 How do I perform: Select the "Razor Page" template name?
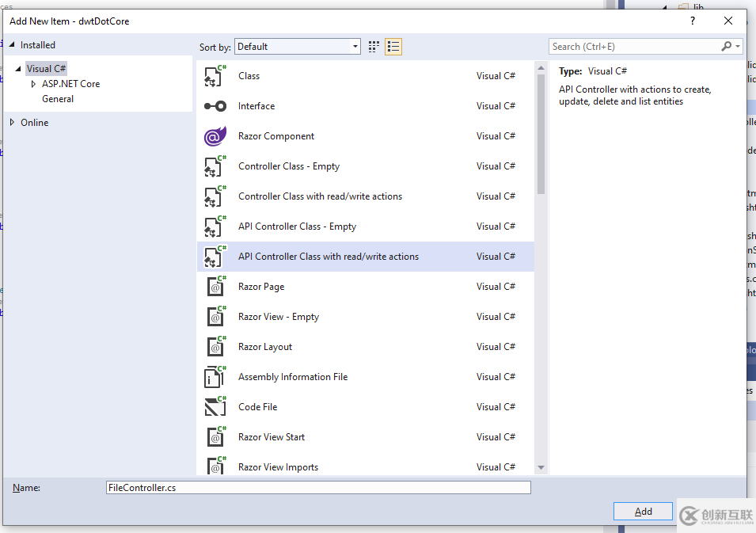click(x=261, y=287)
